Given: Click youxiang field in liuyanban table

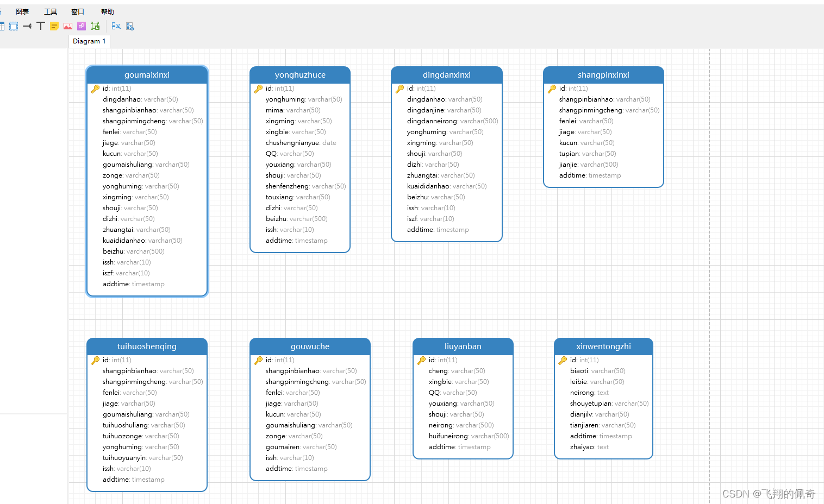Looking at the screenshot, I should click(x=461, y=404).
